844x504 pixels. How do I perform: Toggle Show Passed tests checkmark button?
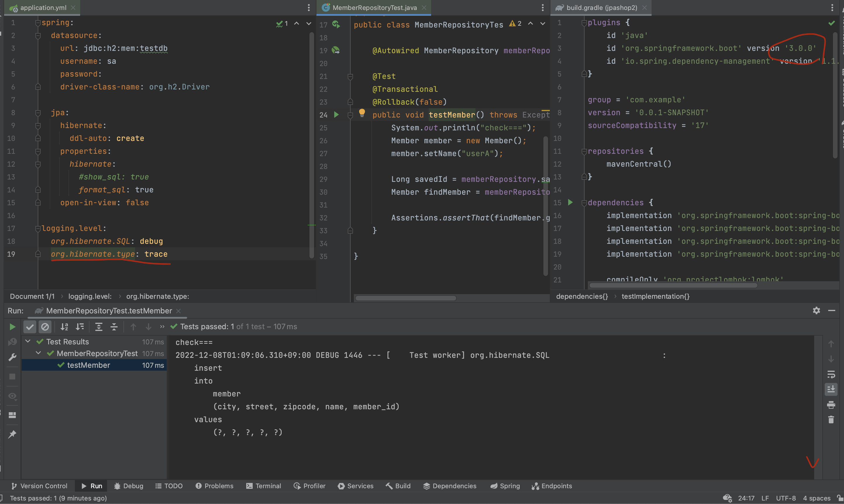[30, 327]
